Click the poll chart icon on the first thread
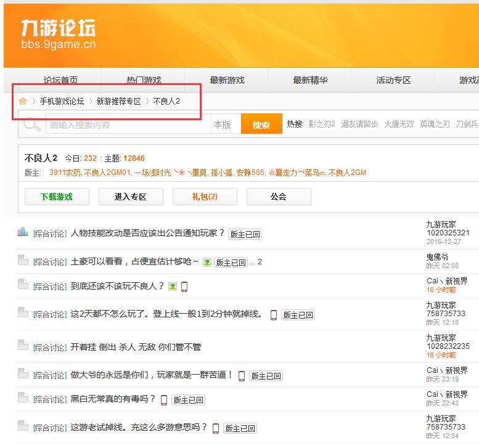This screenshot has width=479, height=448. pos(23,232)
